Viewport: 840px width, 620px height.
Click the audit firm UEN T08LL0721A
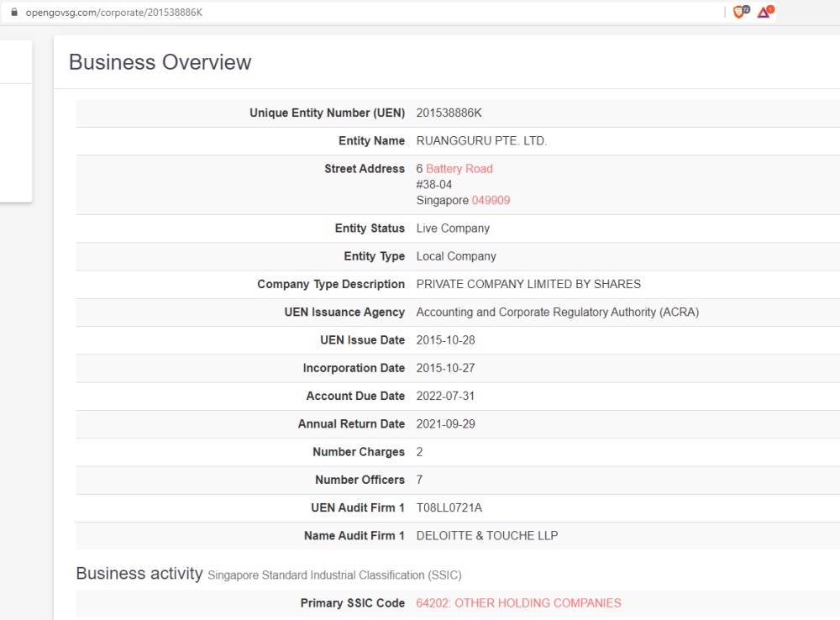point(449,508)
